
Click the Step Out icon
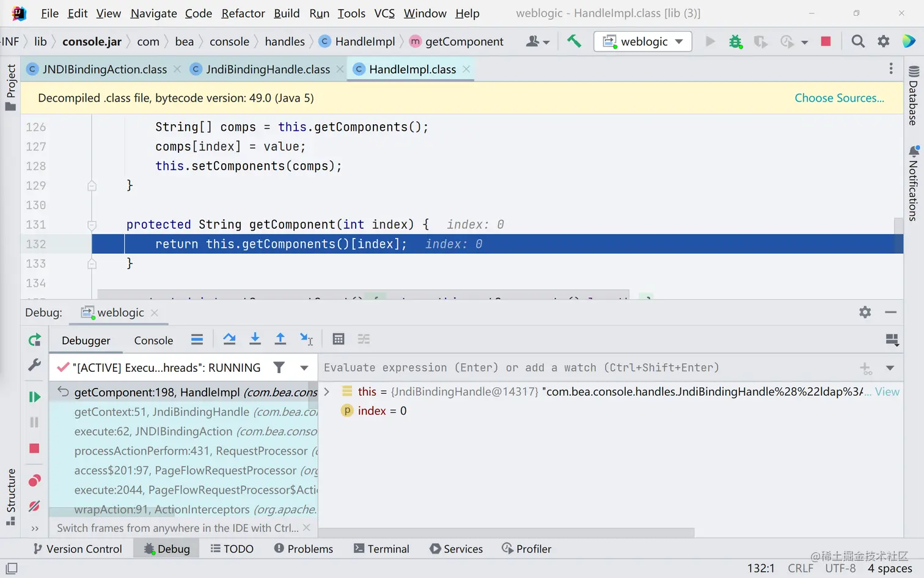click(x=280, y=339)
